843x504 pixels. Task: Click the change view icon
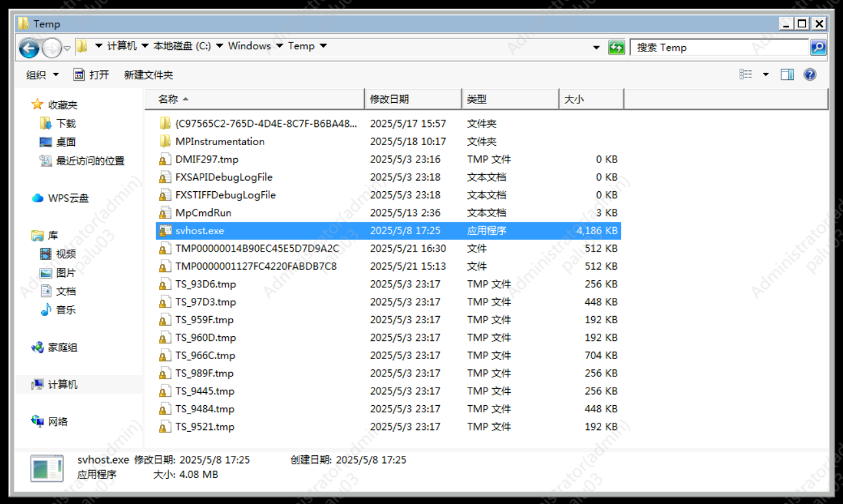[746, 75]
